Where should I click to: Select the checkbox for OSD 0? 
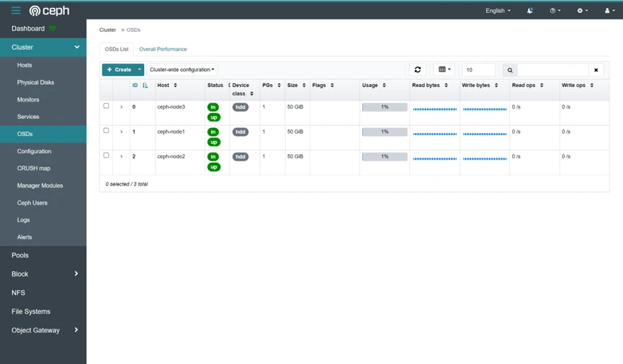tap(106, 106)
